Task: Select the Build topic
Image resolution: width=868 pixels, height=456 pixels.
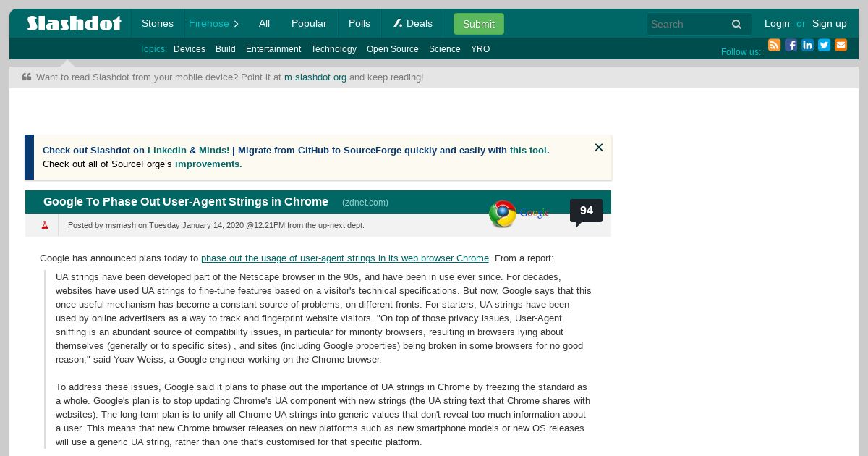Action: click(226, 49)
